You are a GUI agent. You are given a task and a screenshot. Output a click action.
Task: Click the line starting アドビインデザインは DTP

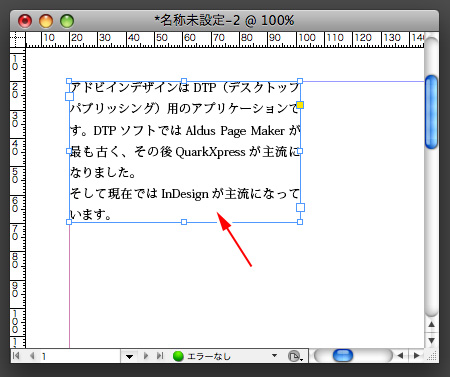click(185, 88)
